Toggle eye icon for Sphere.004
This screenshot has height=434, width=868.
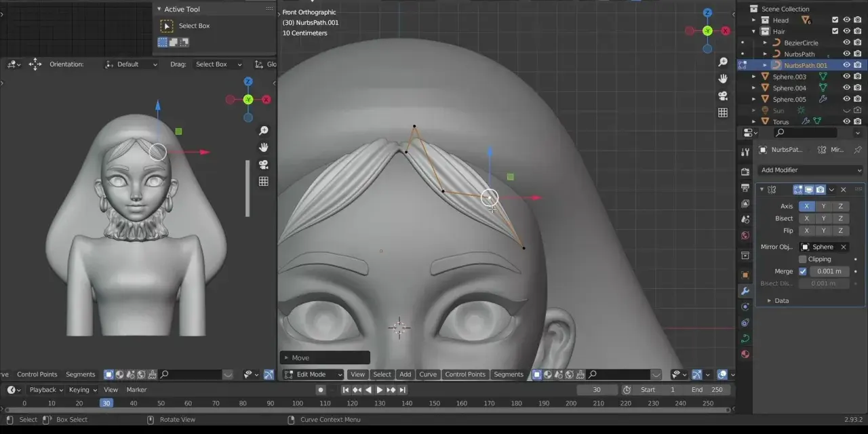click(846, 88)
